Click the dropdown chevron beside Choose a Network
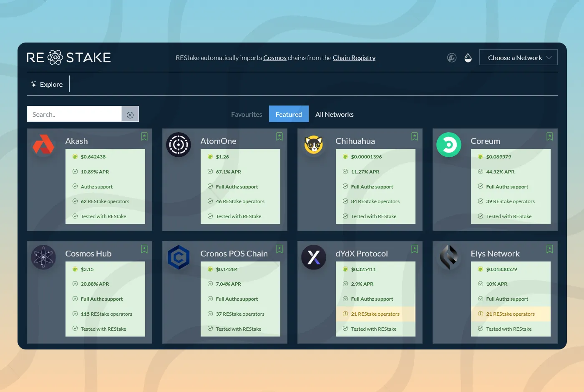The height and width of the screenshot is (392, 584). click(549, 58)
